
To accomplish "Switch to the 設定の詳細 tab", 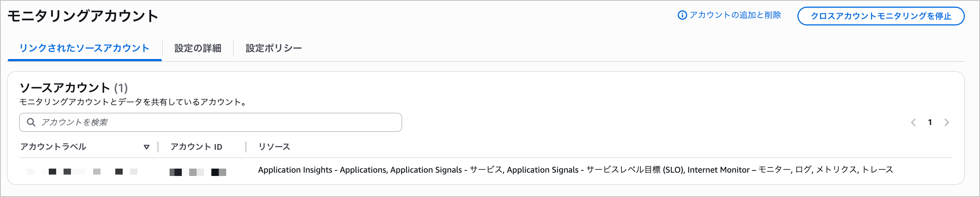I will pos(198,48).
